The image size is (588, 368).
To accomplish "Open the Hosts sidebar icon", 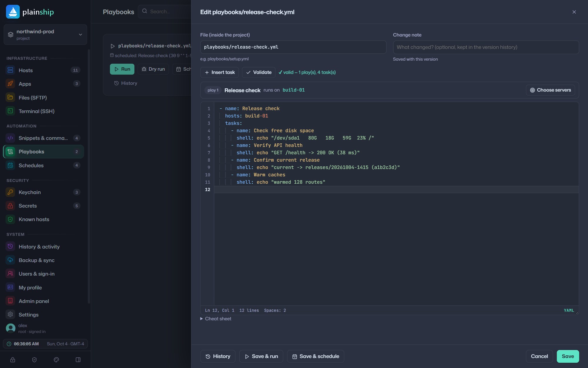I will click(x=10, y=70).
